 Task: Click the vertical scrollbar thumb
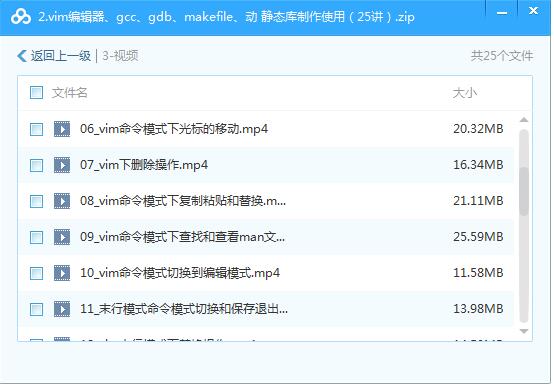pos(524,191)
